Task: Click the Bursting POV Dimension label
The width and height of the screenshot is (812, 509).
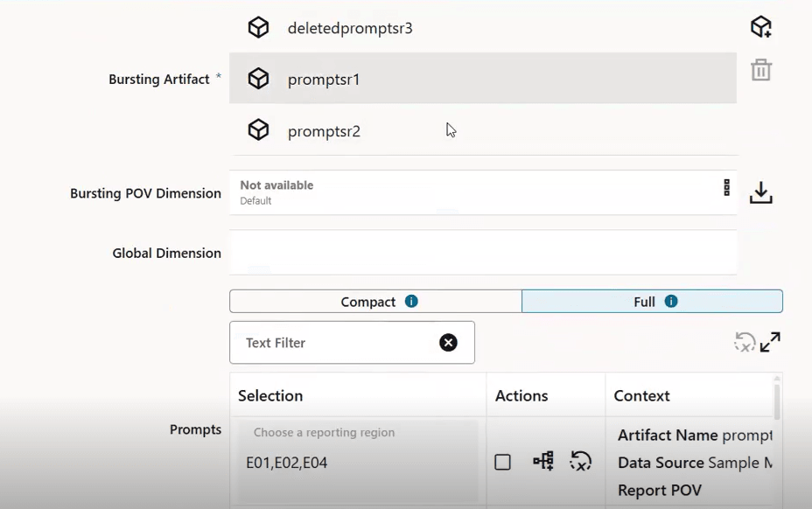Action: coord(145,193)
